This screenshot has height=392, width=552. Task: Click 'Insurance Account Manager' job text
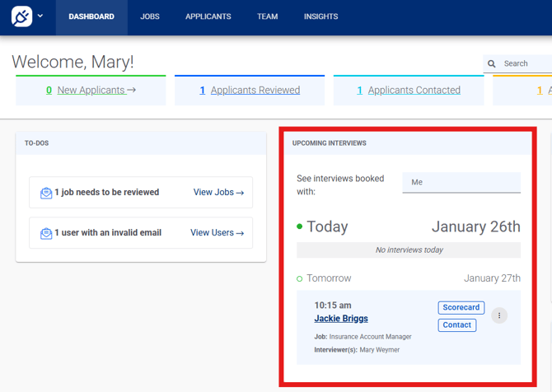(371, 337)
